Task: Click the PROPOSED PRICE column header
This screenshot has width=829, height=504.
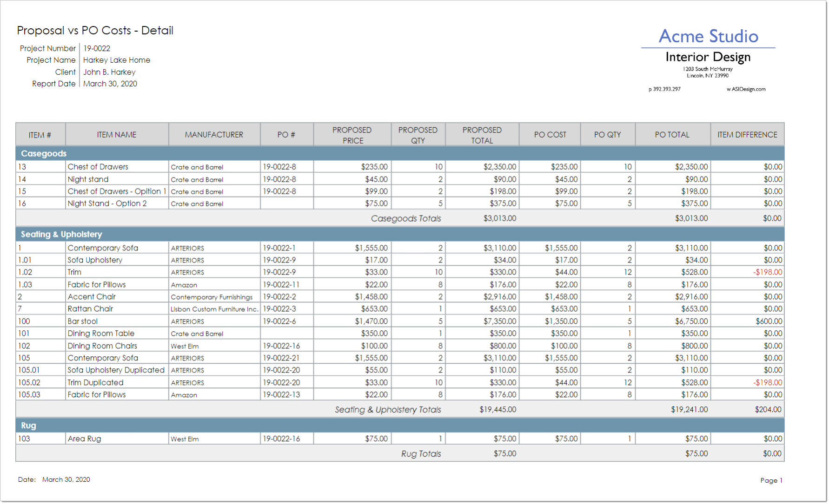Action: [x=352, y=135]
